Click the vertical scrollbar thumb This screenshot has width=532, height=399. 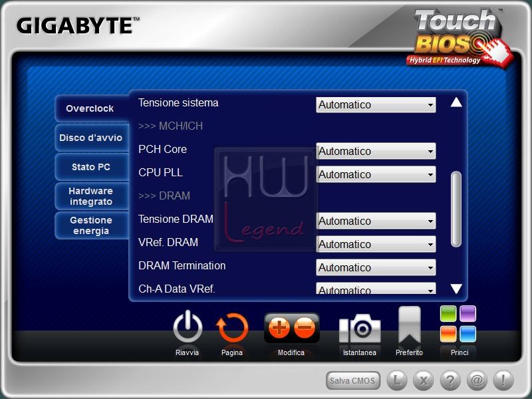click(x=456, y=209)
